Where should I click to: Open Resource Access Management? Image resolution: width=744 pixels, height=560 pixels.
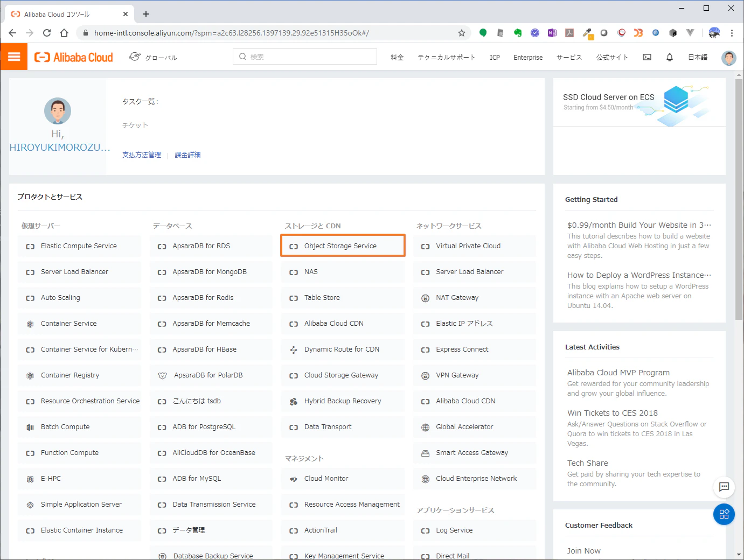343,504
